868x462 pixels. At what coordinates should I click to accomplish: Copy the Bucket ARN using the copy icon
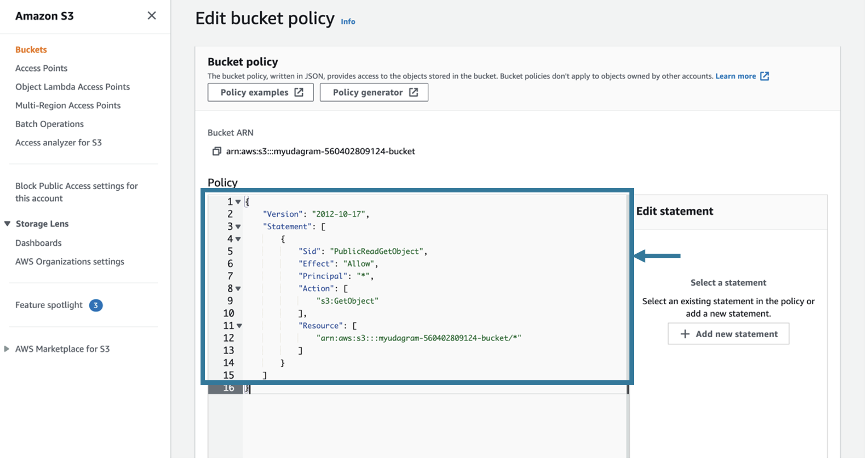click(217, 151)
